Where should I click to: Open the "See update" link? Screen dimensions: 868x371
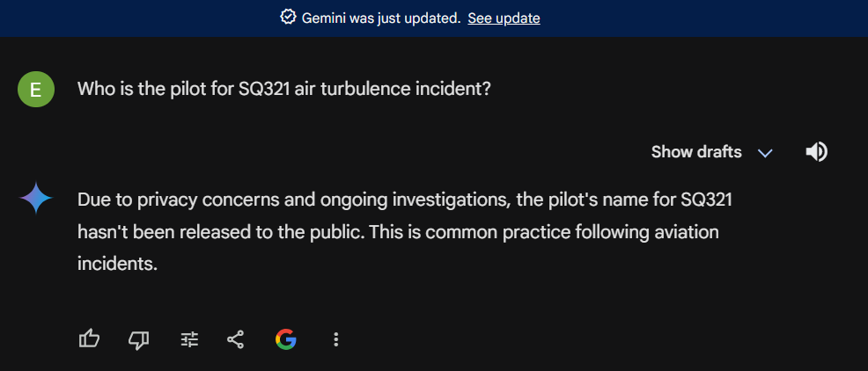tap(504, 18)
